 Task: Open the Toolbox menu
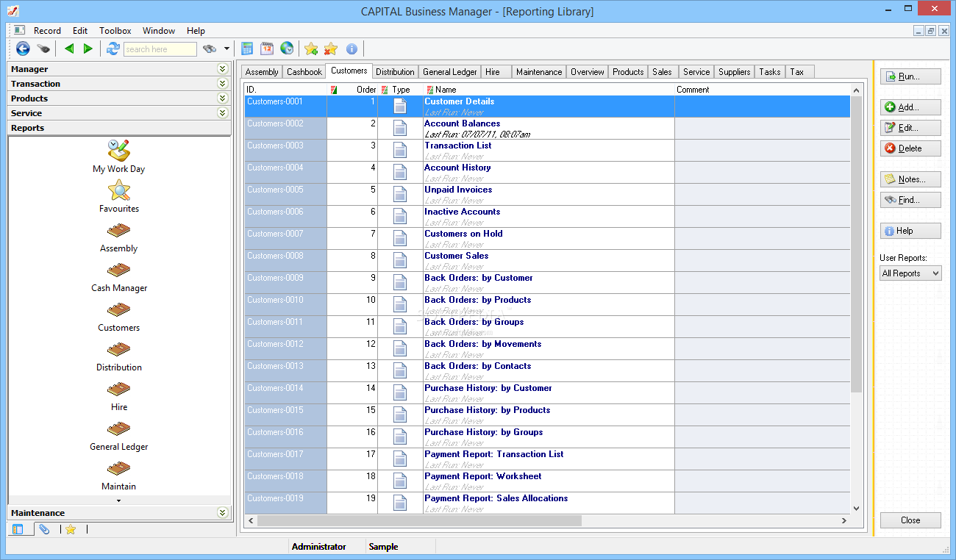pyautogui.click(x=115, y=31)
